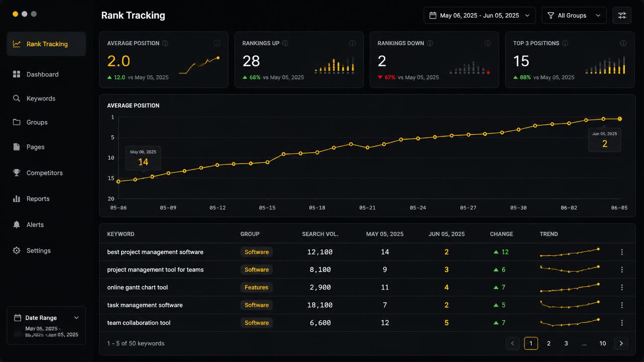Select the Jun 05 data point on chart
Screen dimensions: 644x362
pyautogui.click(x=620, y=119)
